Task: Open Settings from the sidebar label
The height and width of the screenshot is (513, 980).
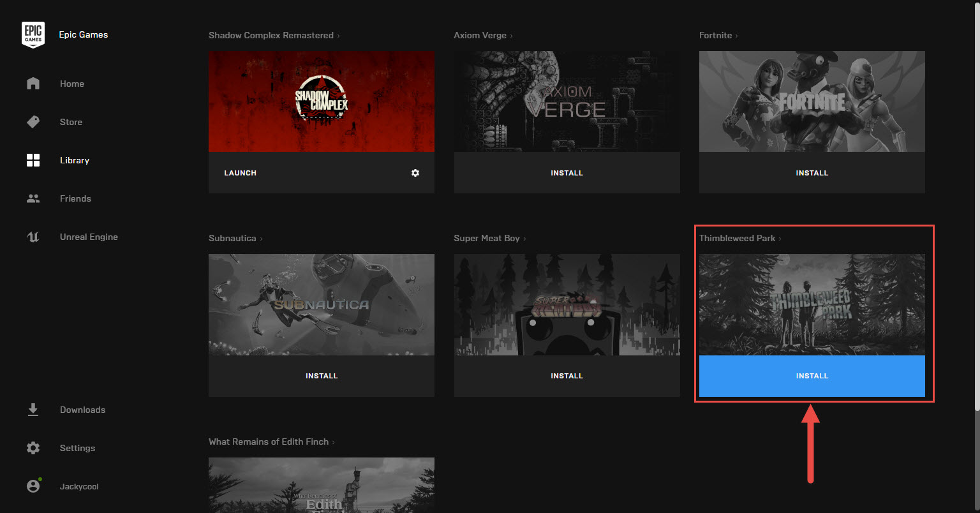Action: point(77,448)
